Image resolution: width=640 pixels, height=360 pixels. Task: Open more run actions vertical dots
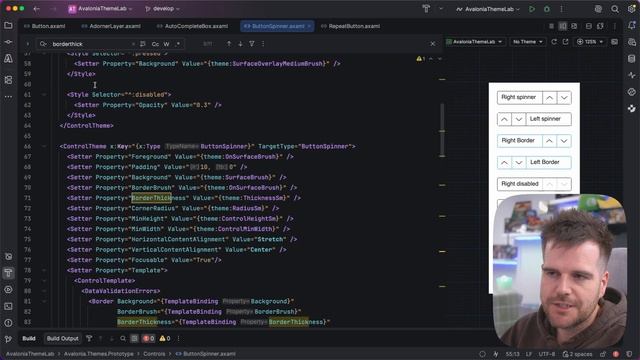pos(562,9)
